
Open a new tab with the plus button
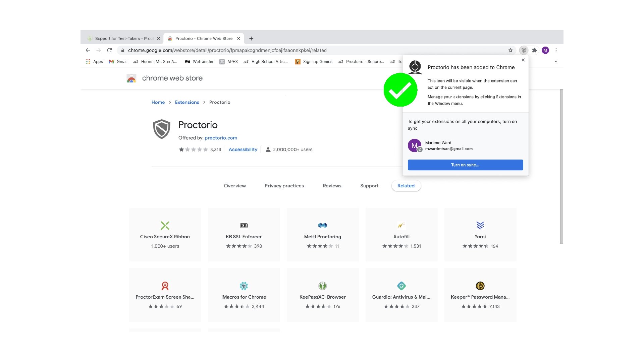pos(251,39)
